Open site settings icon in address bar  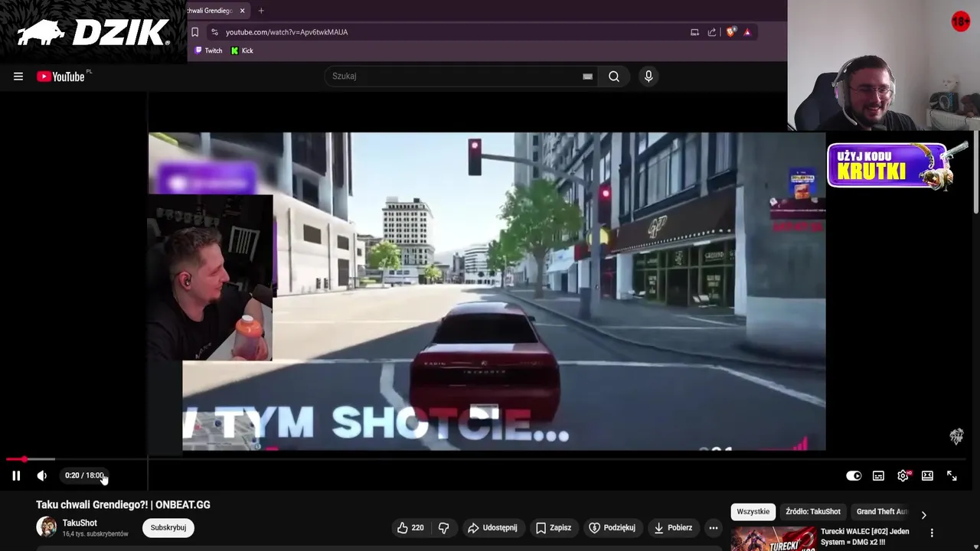tap(214, 32)
